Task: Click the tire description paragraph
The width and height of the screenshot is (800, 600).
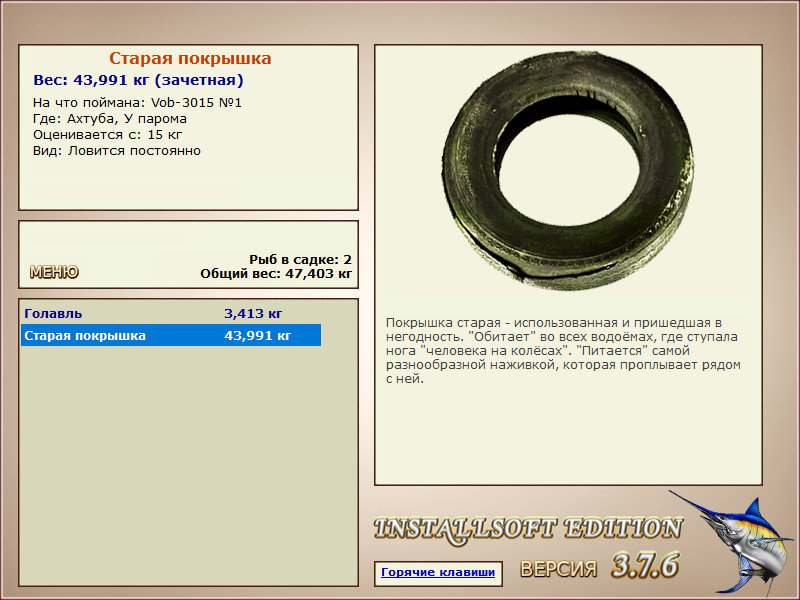Action: [x=563, y=351]
